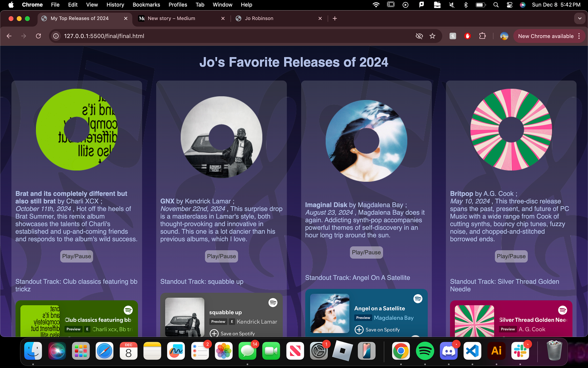Open the Bookmarks menu
The width and height of the screenshot is (588, 368).
coord(146,5)
